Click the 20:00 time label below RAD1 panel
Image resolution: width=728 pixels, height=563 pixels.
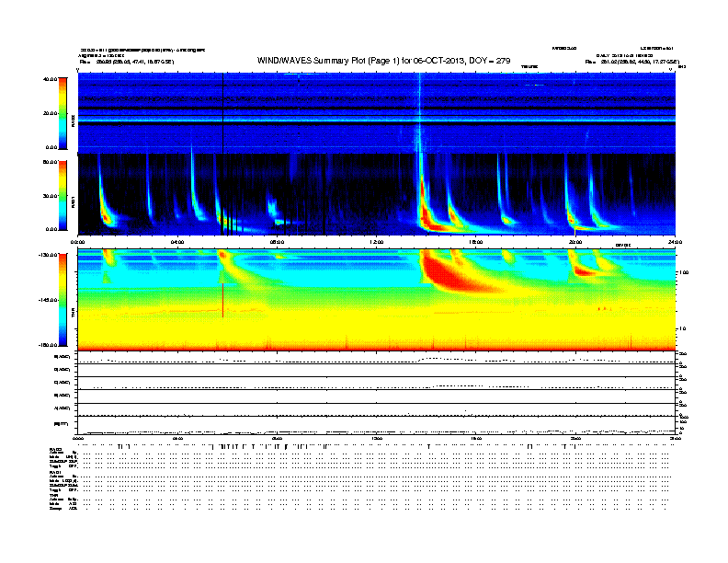tap(575, 242)
